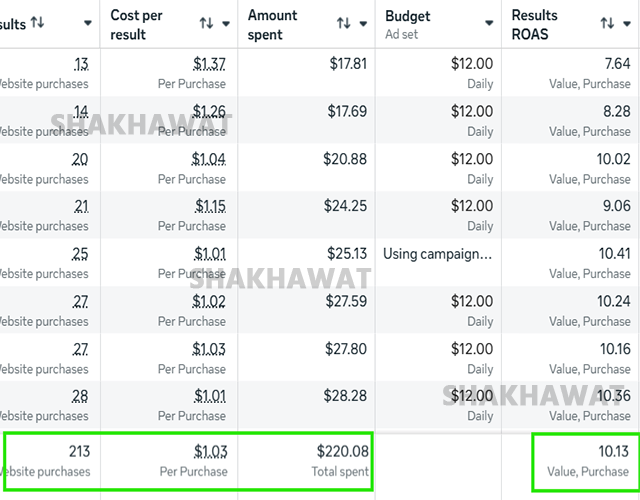Open Cost per result dropdown caret
The width and height of the screenshot is (640, 500).
coord(225,23)
